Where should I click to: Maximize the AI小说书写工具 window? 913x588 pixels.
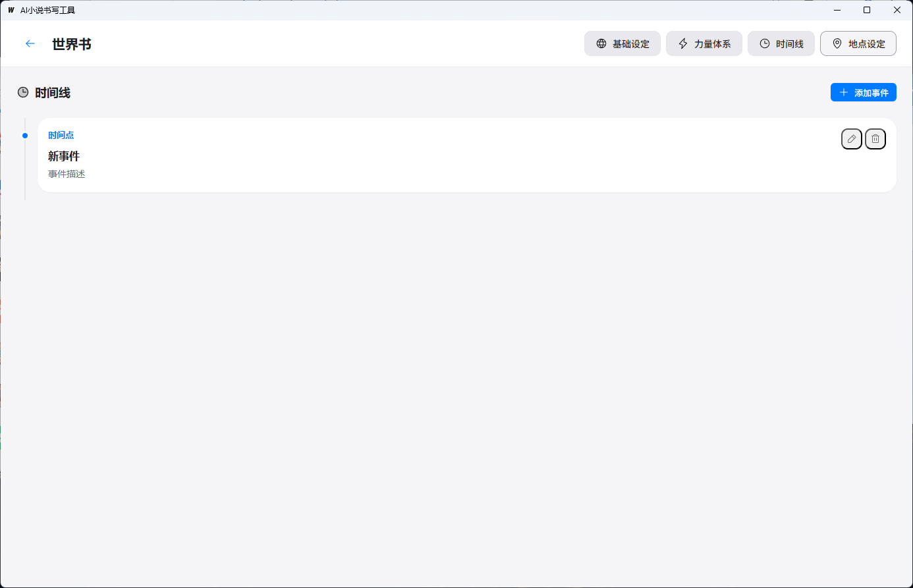pos(867,11)
